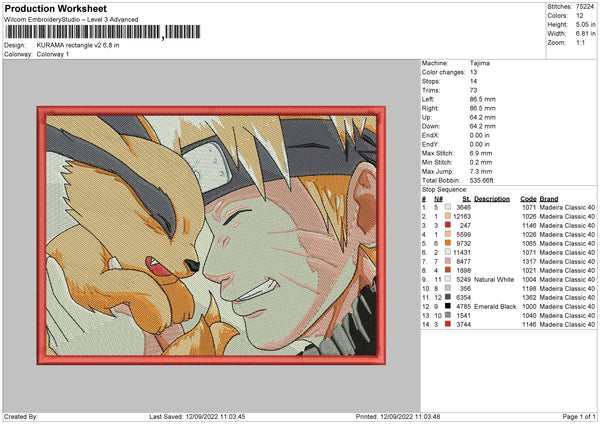The height and width of the screenshot is (424, 600).
Task: Click the 'Page 1 of 1' indicator
Action: tap(579, 416)
